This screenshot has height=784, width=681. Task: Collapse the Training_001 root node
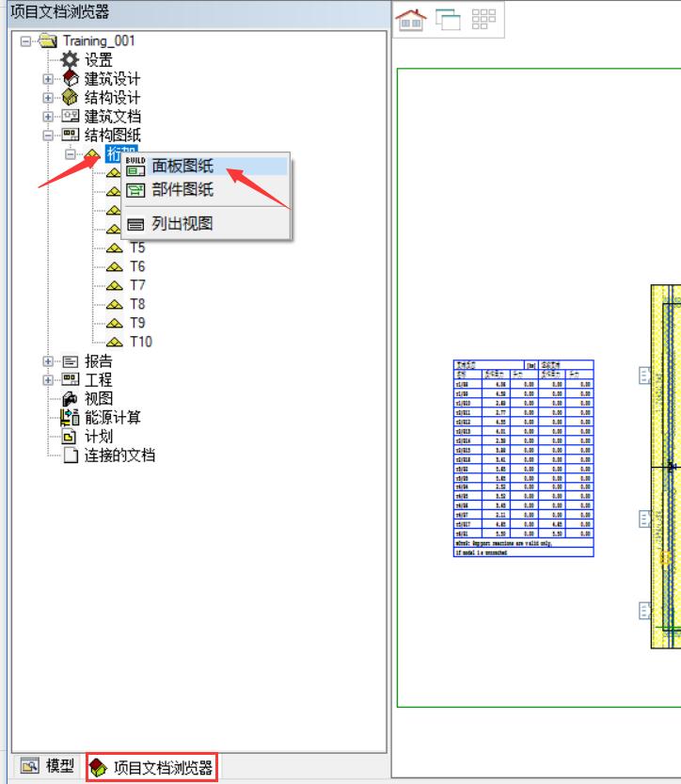[x=25, y=41]
